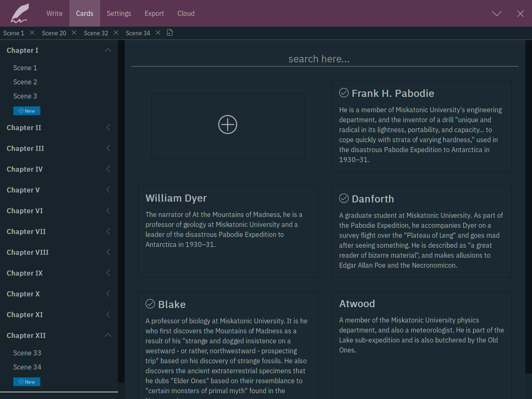Expand Chapter VIII section
Screen dimensions: 532x399
(x=108, y=252)
